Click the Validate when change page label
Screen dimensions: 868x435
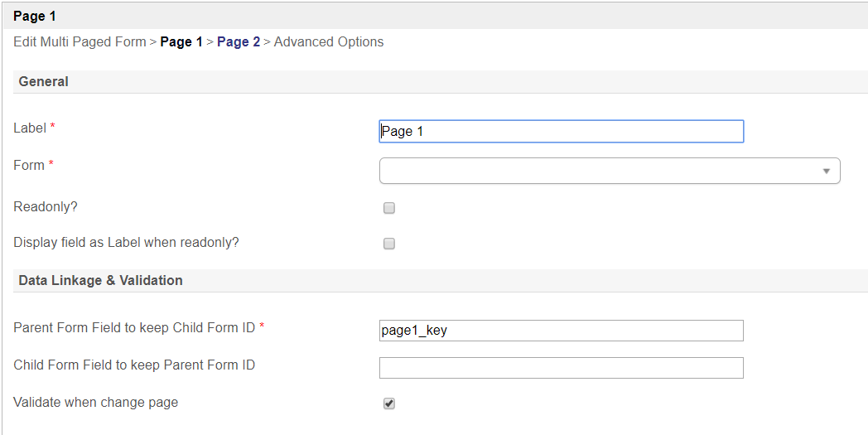(96, 403)
